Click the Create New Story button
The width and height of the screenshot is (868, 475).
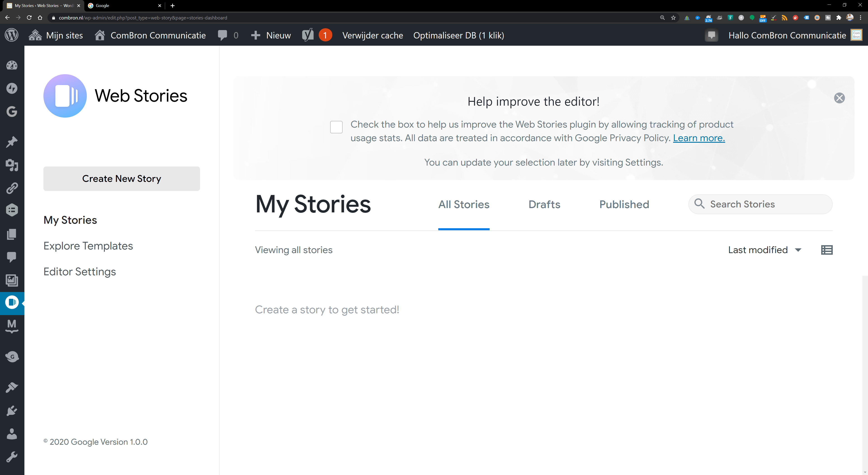tap(121, 179)
